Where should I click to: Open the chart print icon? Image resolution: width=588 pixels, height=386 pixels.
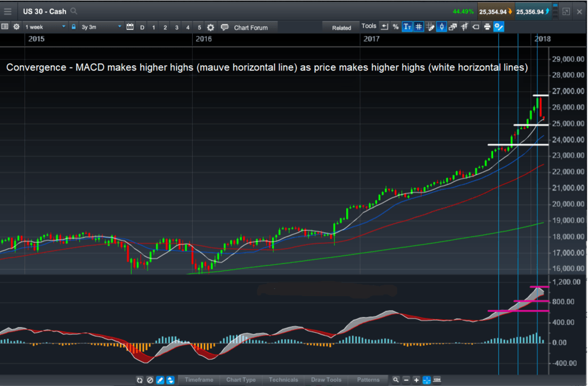coord(487,27)
